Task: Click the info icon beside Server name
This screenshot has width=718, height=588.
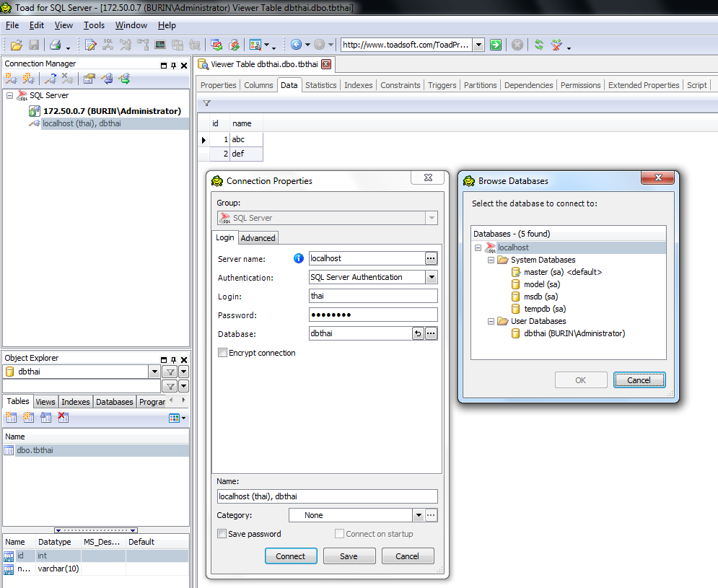Action: pos(299,258)
